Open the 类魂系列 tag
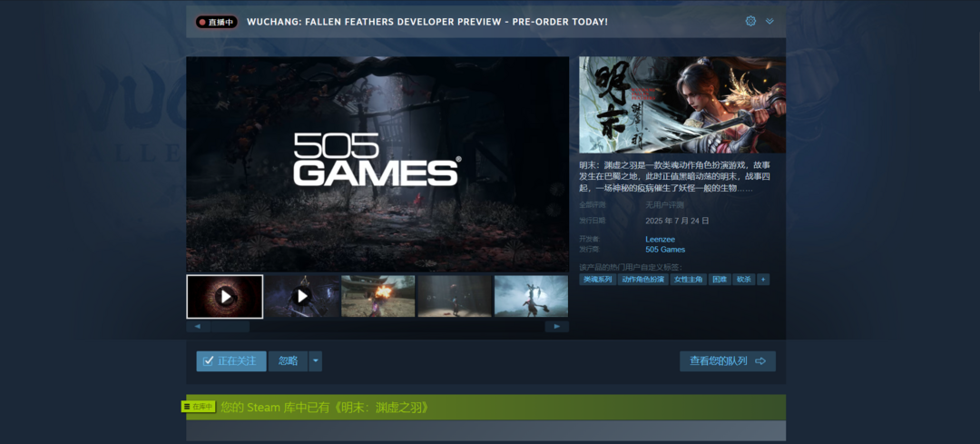Viewport: 980px width, 444px height. 597,280
